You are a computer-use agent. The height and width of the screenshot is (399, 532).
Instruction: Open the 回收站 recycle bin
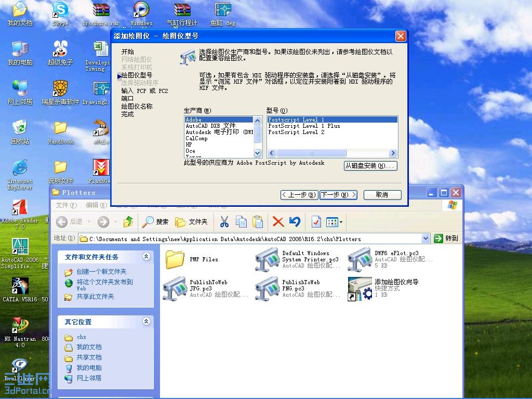coord(20,132)
